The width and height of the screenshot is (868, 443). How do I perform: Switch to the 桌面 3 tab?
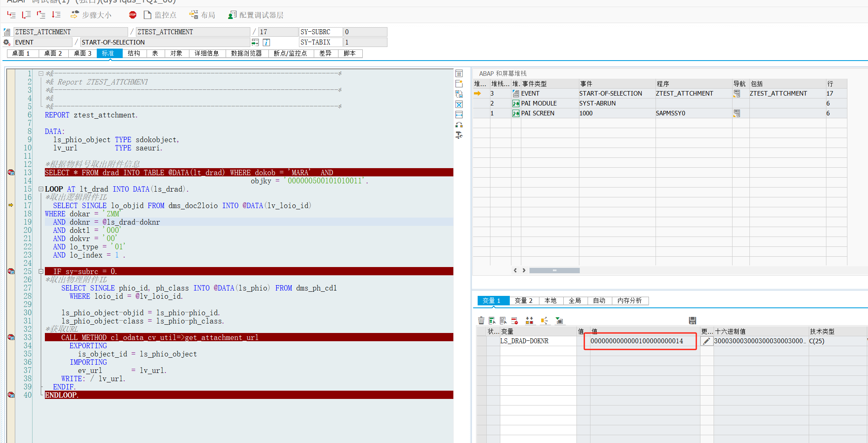[82, 53]
